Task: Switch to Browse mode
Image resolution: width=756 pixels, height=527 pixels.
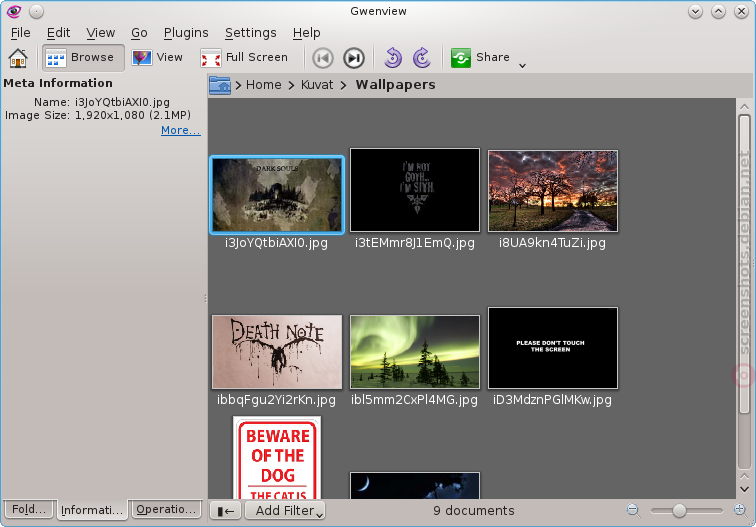Action: (83, 57)
